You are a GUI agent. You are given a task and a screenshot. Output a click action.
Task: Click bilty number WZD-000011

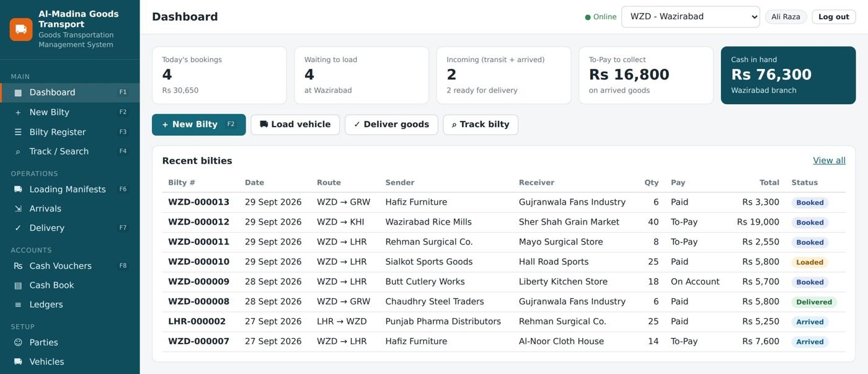(198, 242)
